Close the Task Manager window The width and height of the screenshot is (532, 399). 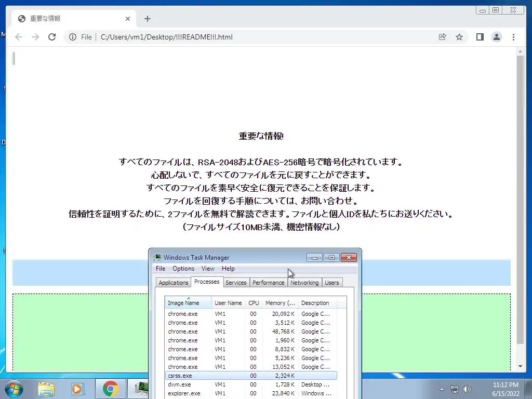click(x=349, y=258)
